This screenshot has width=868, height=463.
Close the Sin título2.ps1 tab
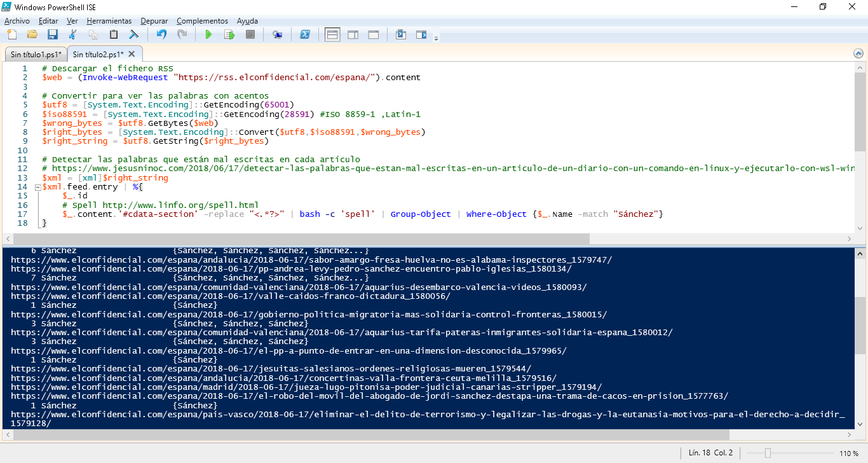pos(132,54)
